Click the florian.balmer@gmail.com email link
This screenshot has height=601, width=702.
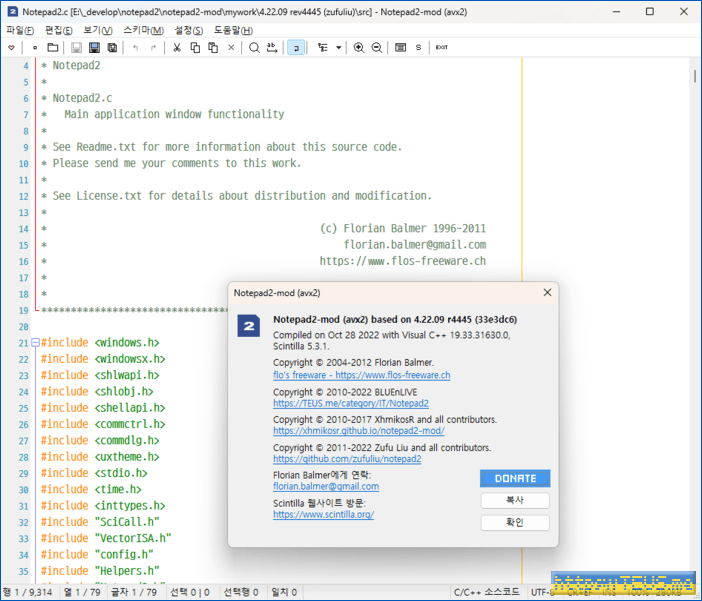[326, 486]
